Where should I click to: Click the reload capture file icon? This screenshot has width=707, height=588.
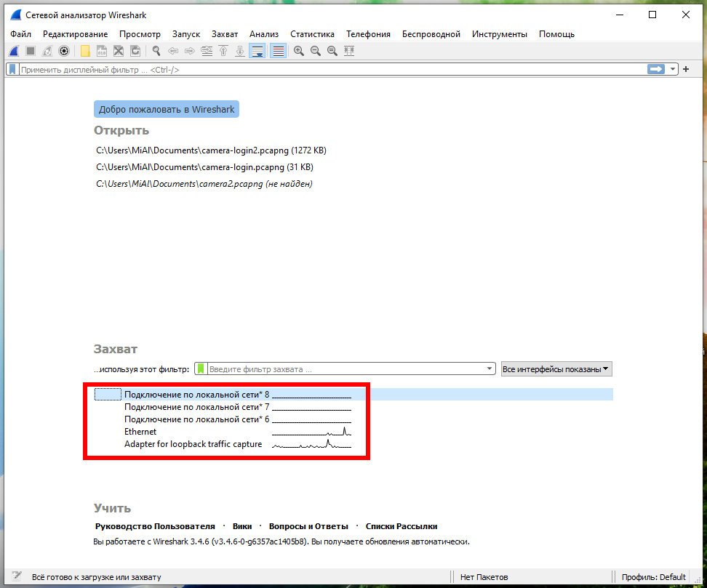pos(135,51)
